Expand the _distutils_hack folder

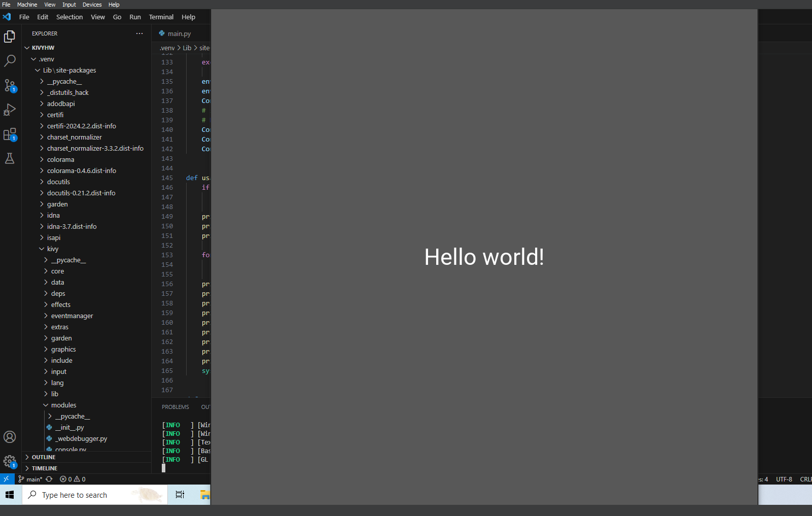[68, 92]
